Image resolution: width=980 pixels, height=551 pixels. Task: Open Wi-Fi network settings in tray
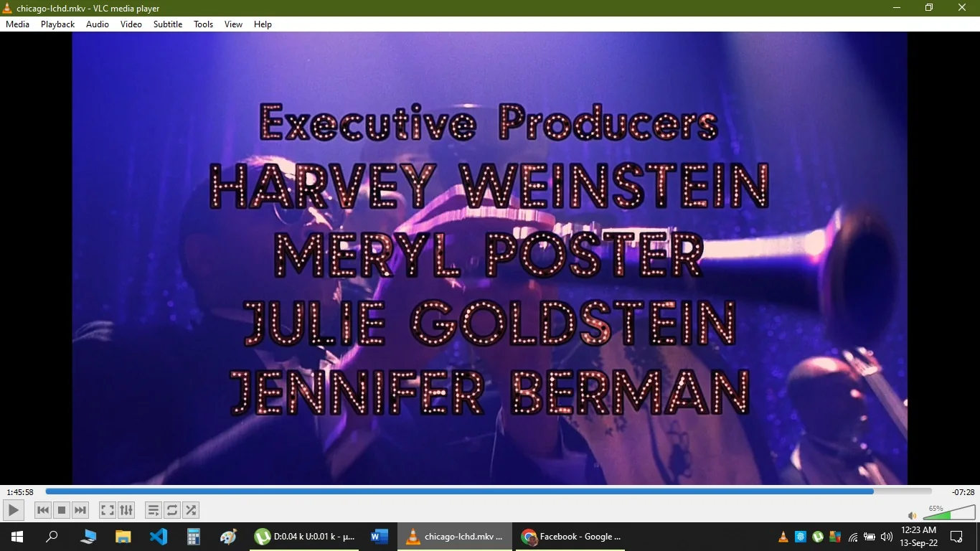click(853, 537)
